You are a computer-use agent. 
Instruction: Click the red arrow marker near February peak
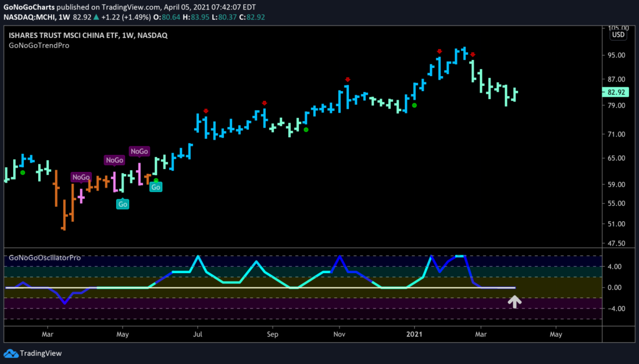click(473, 55)
